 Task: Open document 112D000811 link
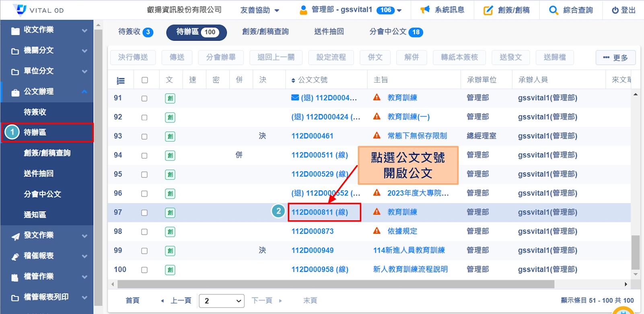[x=319, y=212]
